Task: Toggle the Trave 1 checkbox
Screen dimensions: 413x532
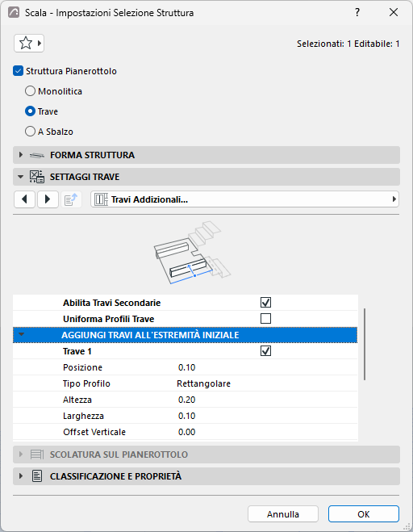Action: [x=265, y=351]
